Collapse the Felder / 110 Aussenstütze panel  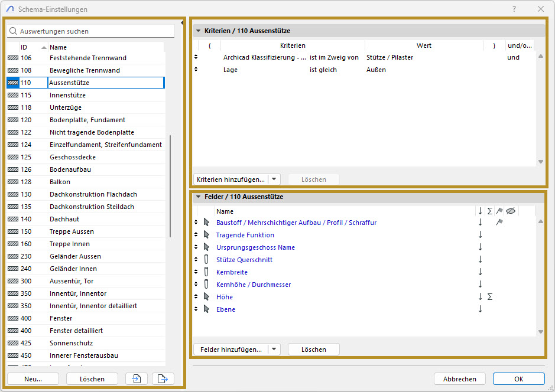click(x=198, y=197)
